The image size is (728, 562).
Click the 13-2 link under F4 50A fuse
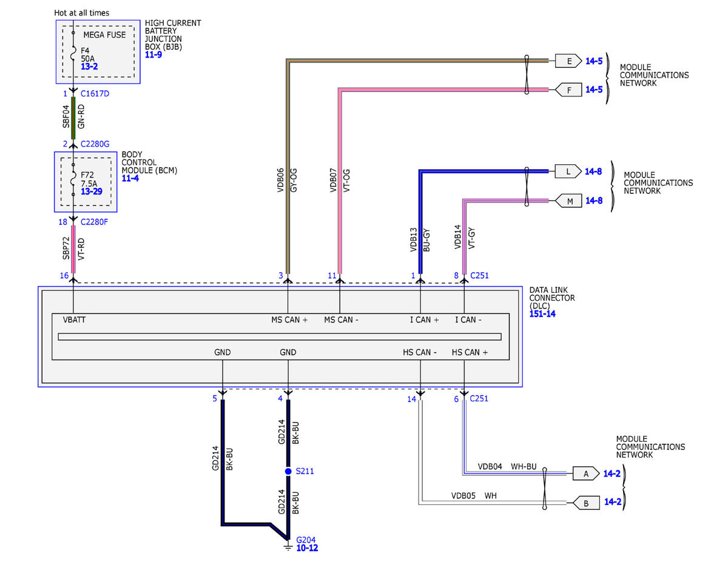(x=90, y=66)
